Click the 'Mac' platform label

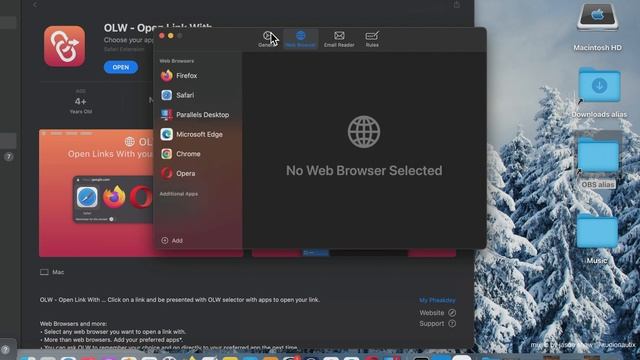pos(58,272)
